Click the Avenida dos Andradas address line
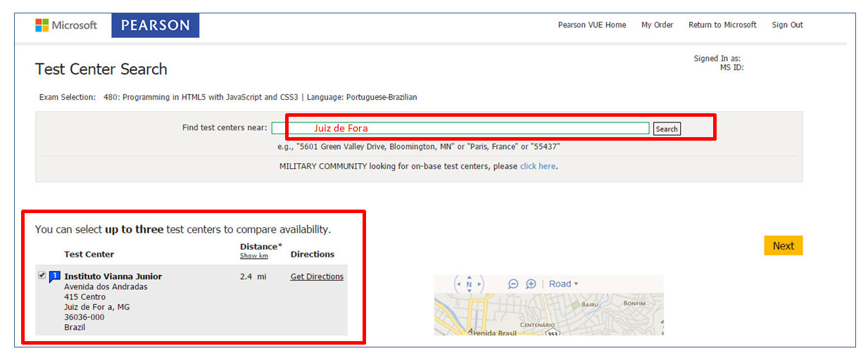Image resolution: width=868 pixels, height=358 pixels. tap(106, 287)
